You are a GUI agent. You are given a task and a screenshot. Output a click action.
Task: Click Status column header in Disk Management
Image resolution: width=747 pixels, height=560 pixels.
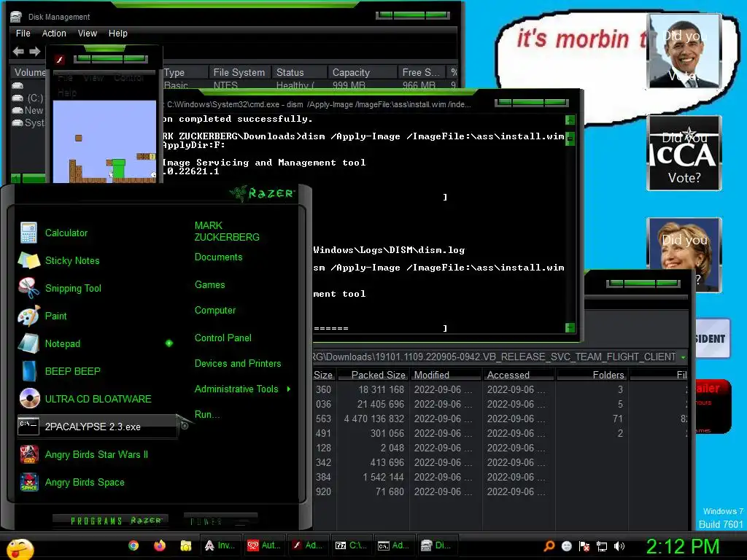299,72
